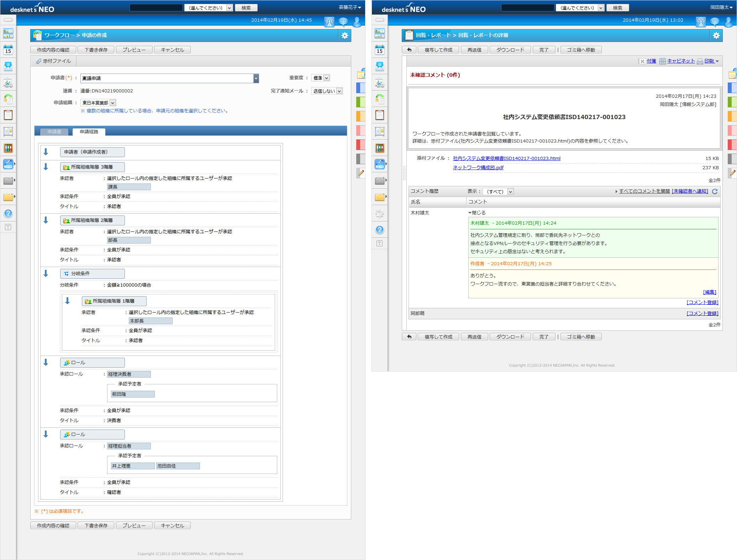Click the user presence icon in right window header
737x560 pixels.
coord(728,22)
